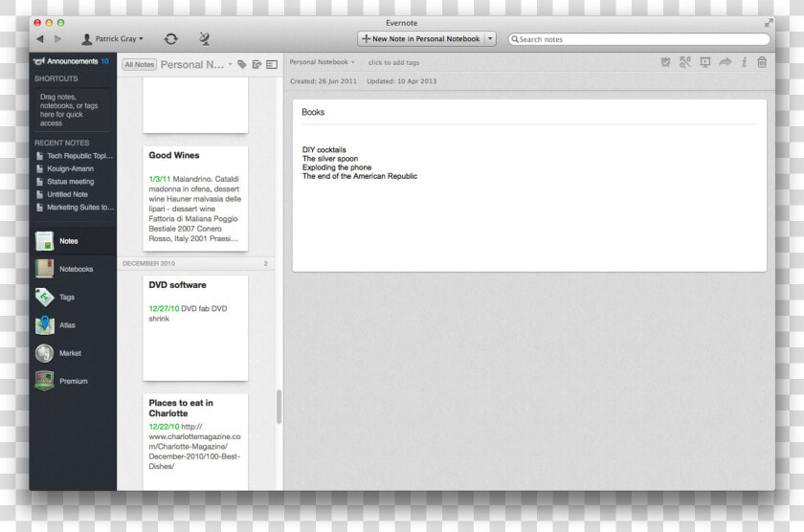Open recent note Status meeting

pos(65,182)
